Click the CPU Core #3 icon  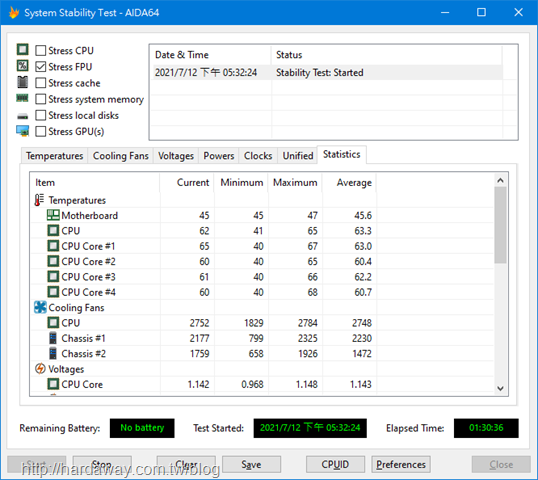click(x=53, y=276)
